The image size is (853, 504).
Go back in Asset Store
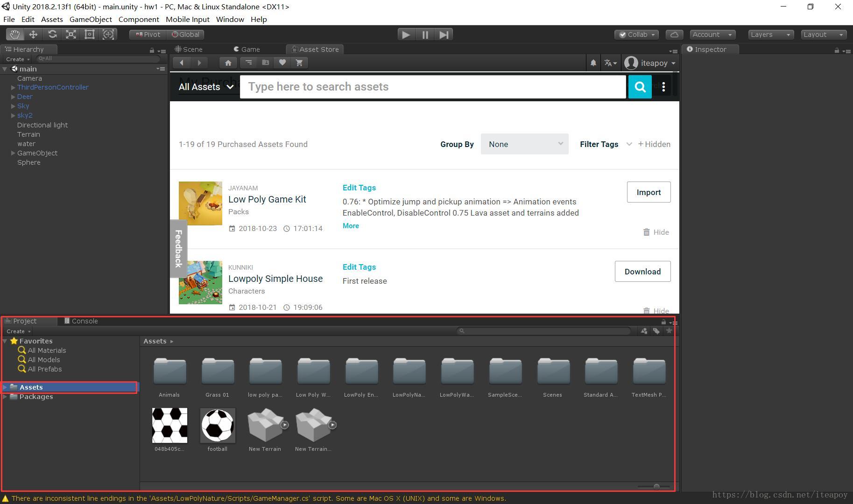pyautogui.click(x=182, y=63)
